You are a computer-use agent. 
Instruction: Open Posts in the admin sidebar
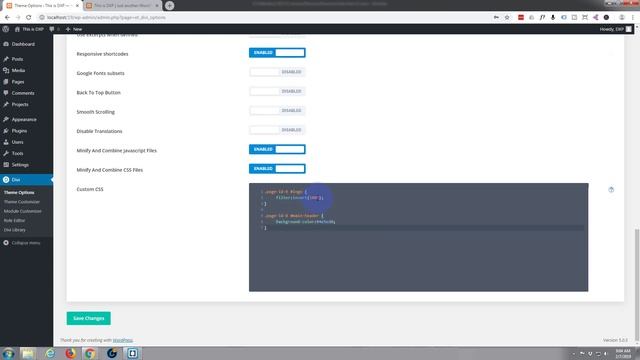(17, 59)
